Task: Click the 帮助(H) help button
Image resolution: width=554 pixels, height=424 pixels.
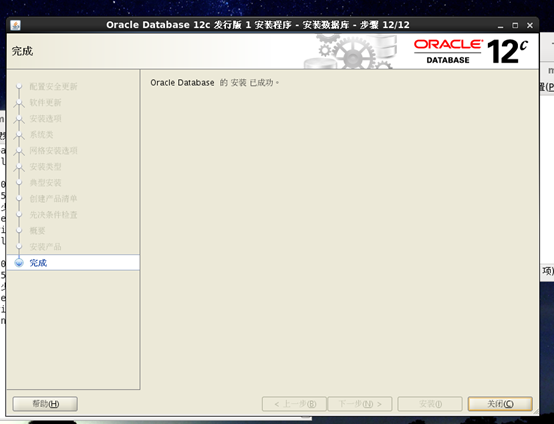Action: tap(45, 404)
